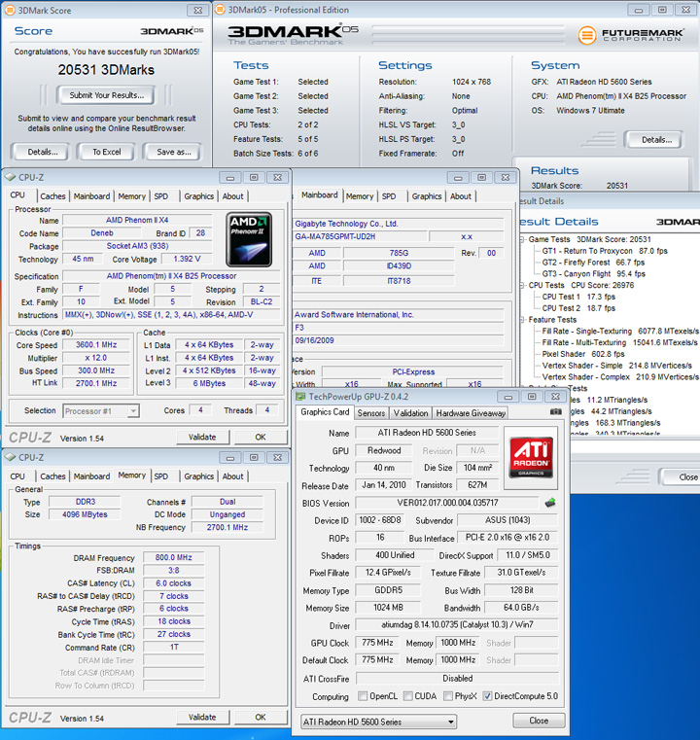Collapse the Game Tests tree node
Image resolution: width=700 pixels, height=740 pixels.
(x=522, y=240)
